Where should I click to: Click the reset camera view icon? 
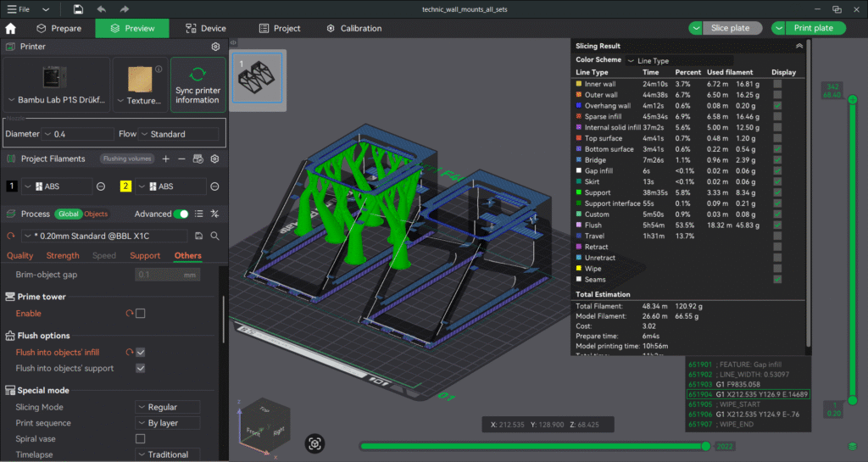click(x=314, y=443)
